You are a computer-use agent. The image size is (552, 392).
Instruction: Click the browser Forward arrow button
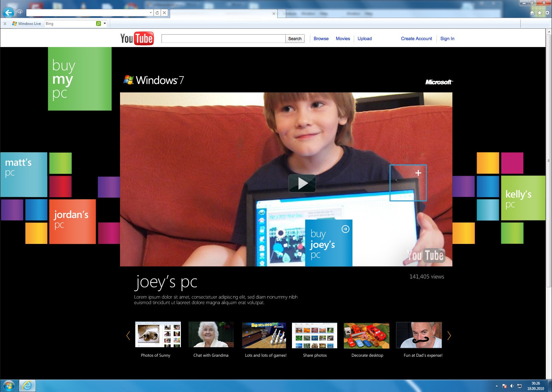20,13
